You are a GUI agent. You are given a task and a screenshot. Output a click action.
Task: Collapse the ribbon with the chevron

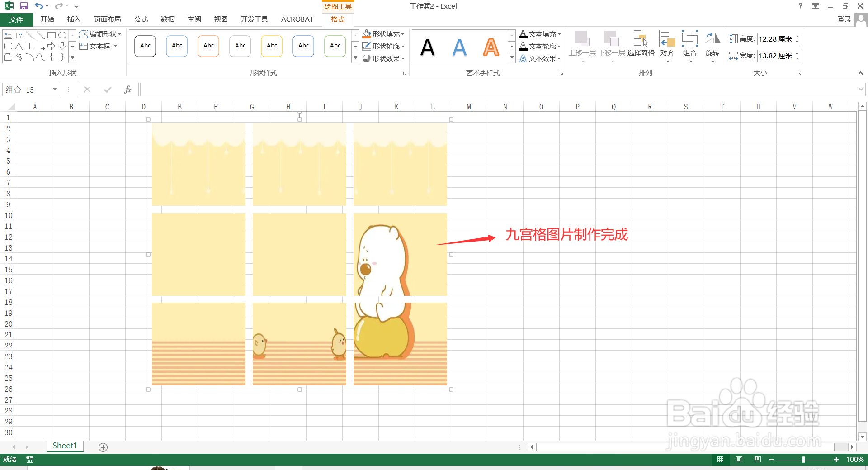click(x=860, y=73)
